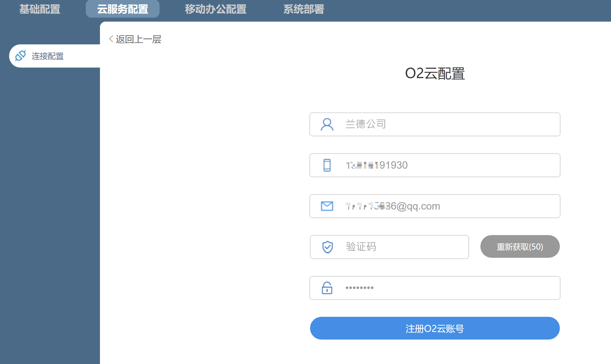Click the mobile phone icon
611x364 pixels.
(x=327, y=165)
